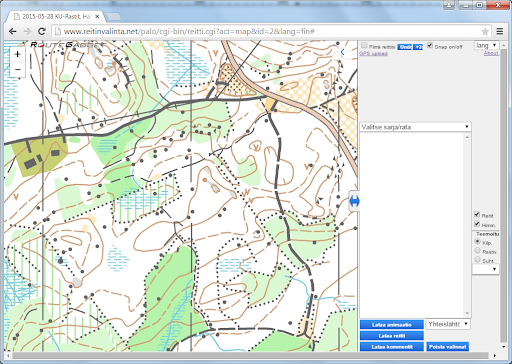Toggle the Snap on/off checkbox
Image resolution: width=512 pixels, height=364 pixels.
point(430,46)
